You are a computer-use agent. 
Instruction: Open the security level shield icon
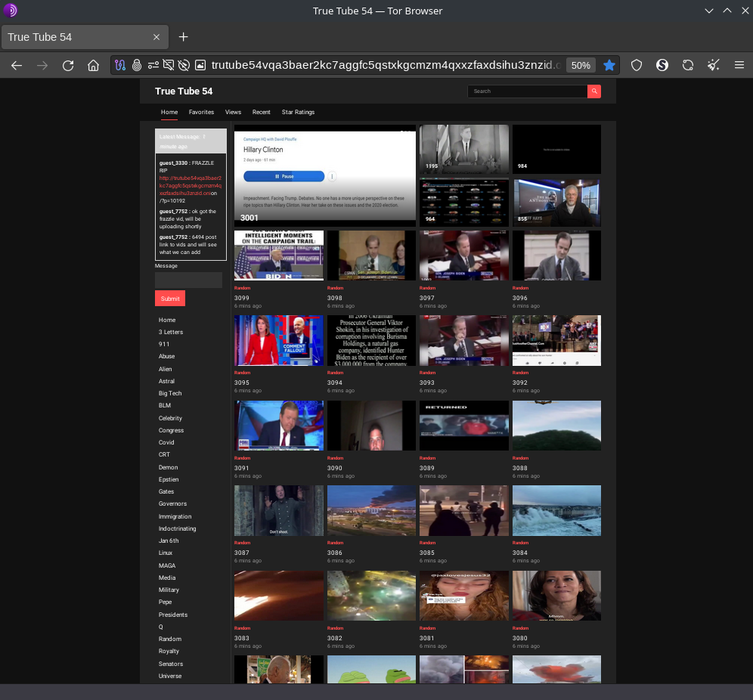pos(637,65)
